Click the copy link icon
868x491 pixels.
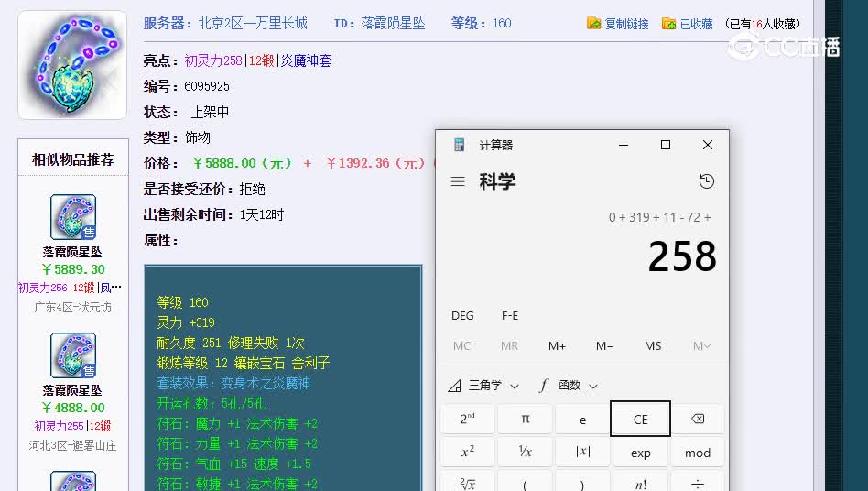(x=593, y=23)
